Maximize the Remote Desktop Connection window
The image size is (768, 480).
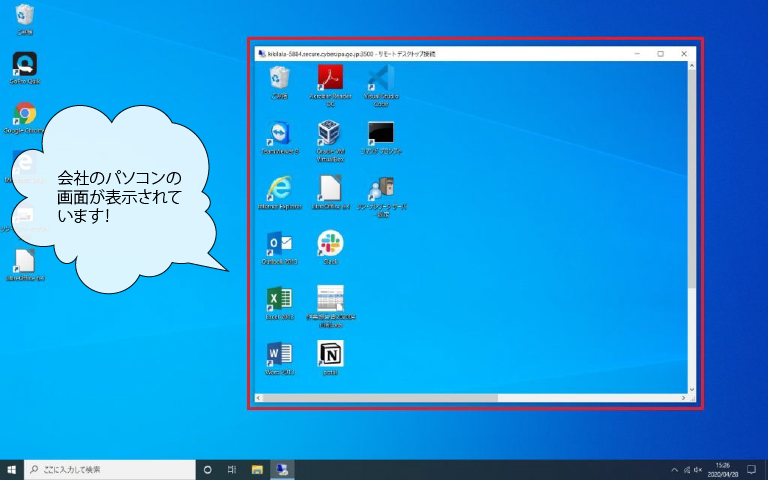[x=660, y=54]
